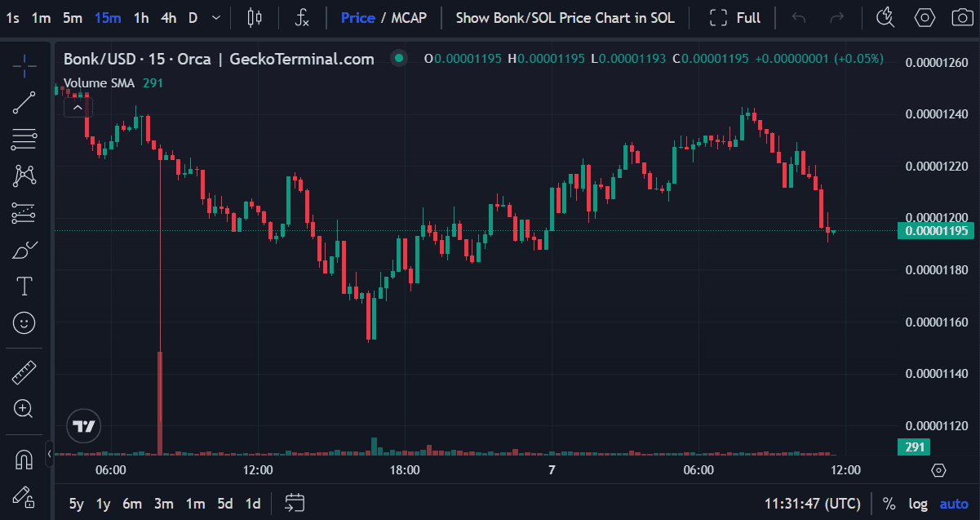Select the trend line drawing tool

tap(24, 102)
